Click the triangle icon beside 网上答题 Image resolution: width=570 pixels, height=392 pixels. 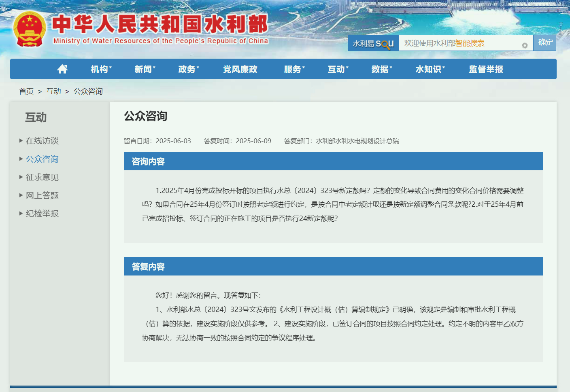[x=21, y=195]
